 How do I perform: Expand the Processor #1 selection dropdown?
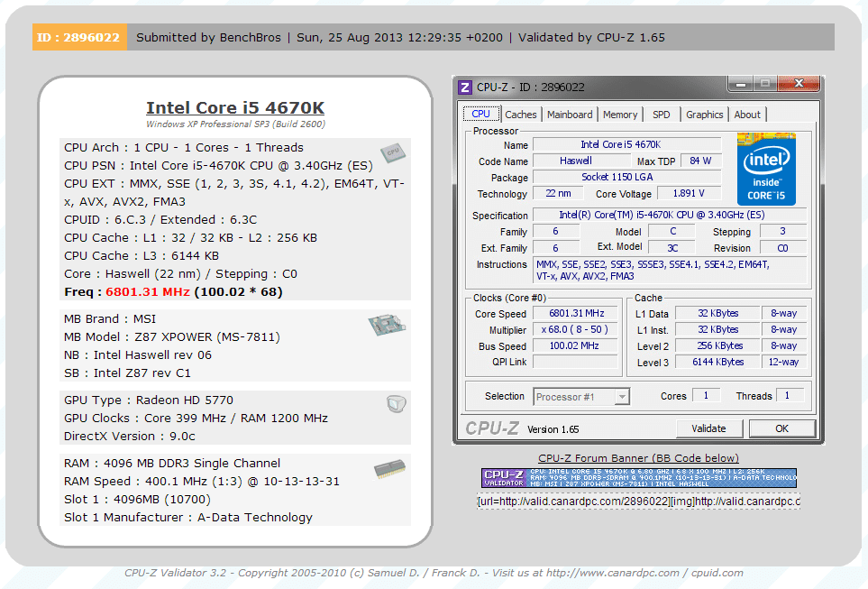[x=622, y=397]
